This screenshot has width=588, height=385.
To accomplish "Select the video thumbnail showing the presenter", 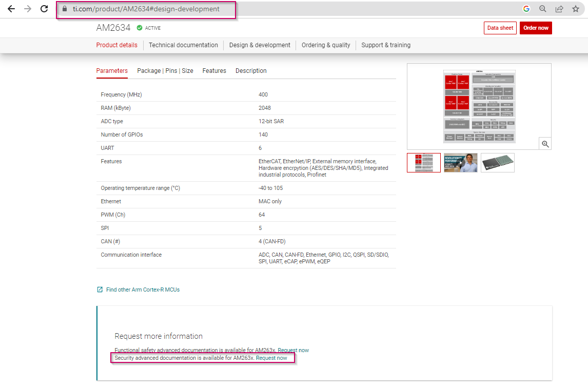I will pyautogui.click(x=460, y=162).
